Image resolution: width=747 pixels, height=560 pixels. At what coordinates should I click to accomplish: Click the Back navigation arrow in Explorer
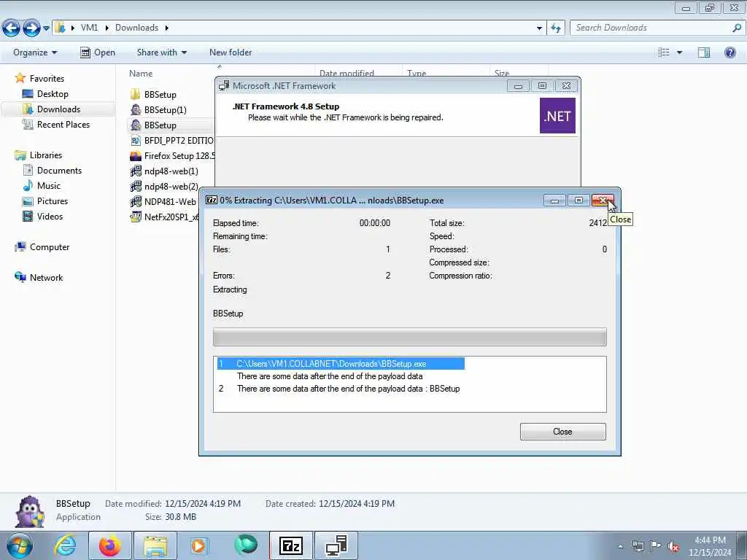[11, 28]
